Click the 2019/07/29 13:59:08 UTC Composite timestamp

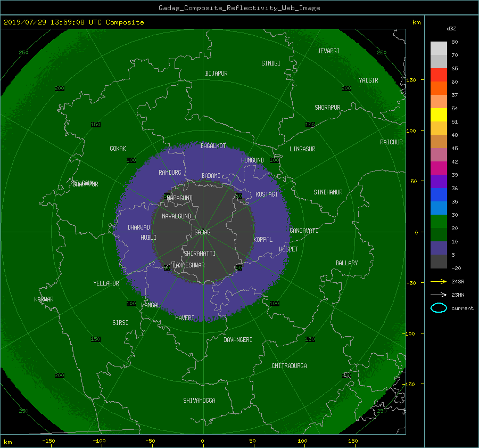pos(73,22)
